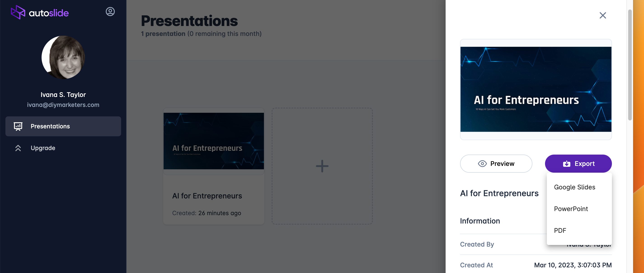
Task: Toggle Presentations active menu item
Action: click(x=63, y=126)
